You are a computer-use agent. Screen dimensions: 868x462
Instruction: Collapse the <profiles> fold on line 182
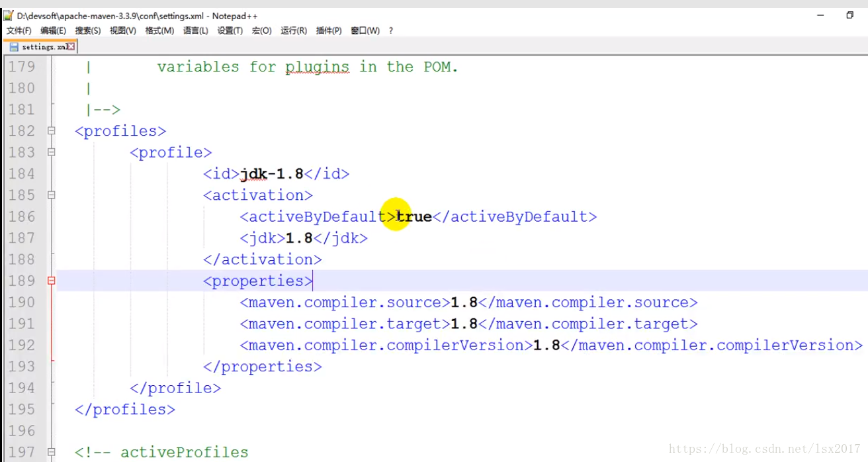pos(51,131)
